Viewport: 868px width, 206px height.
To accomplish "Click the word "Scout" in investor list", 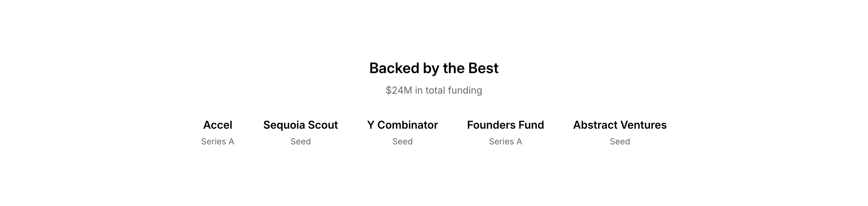I will [x=323, y=125].
